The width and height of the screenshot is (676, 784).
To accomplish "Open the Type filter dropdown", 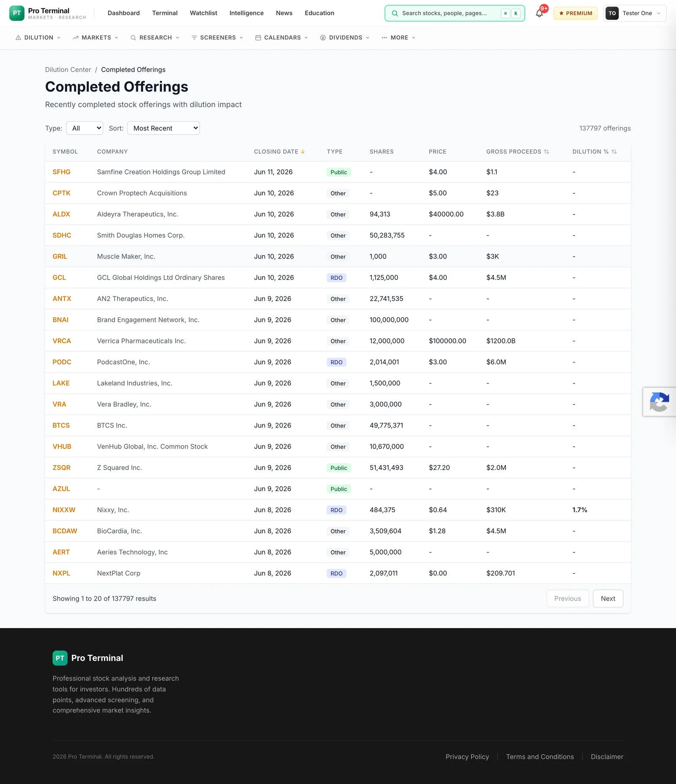I will coord(84,128).
